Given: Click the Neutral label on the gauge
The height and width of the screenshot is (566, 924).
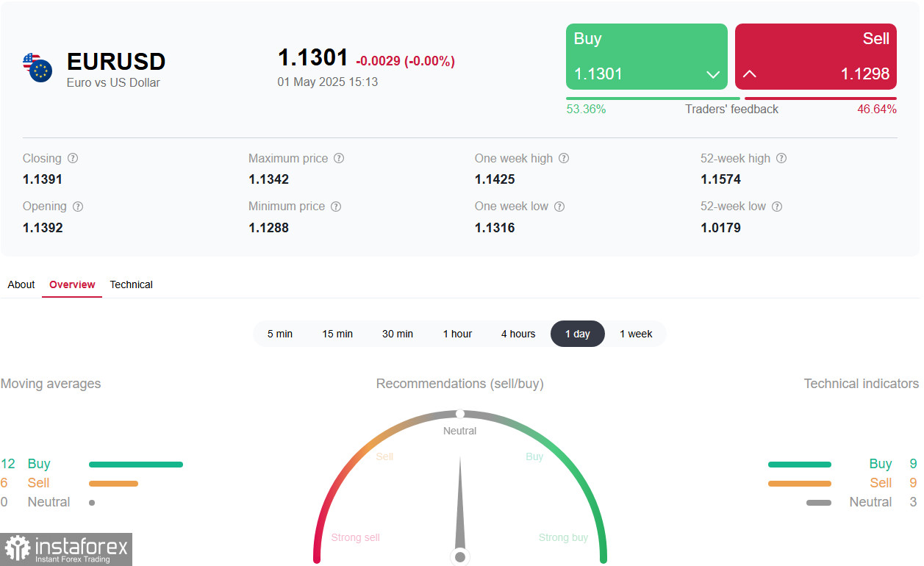Looking at the screenshot, I should coord(460,431).
